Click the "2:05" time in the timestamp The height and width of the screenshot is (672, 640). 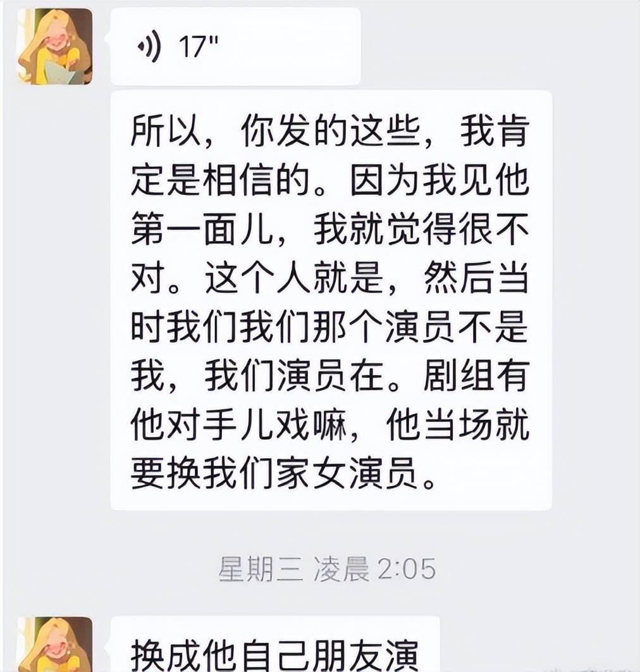click(x=407, y=569)
